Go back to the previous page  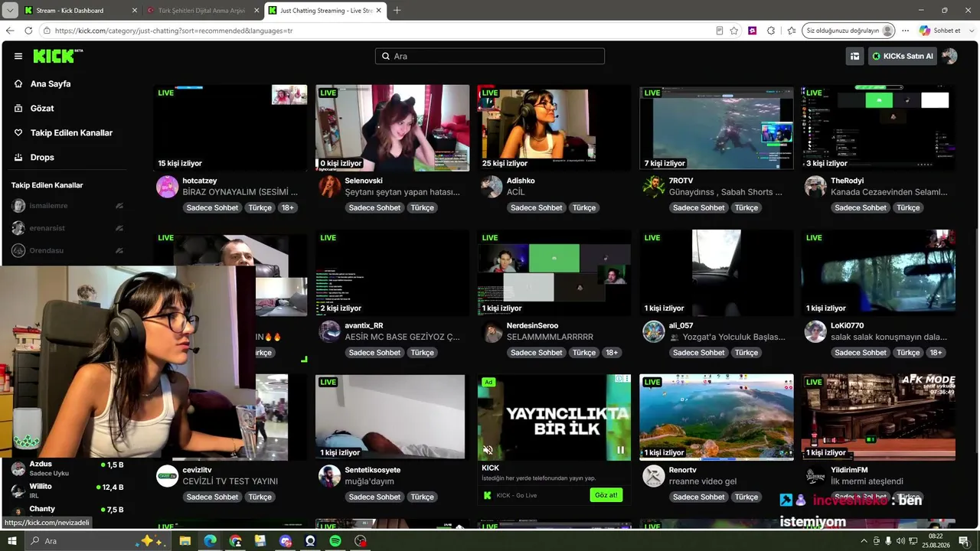click(x=10, y=31)
